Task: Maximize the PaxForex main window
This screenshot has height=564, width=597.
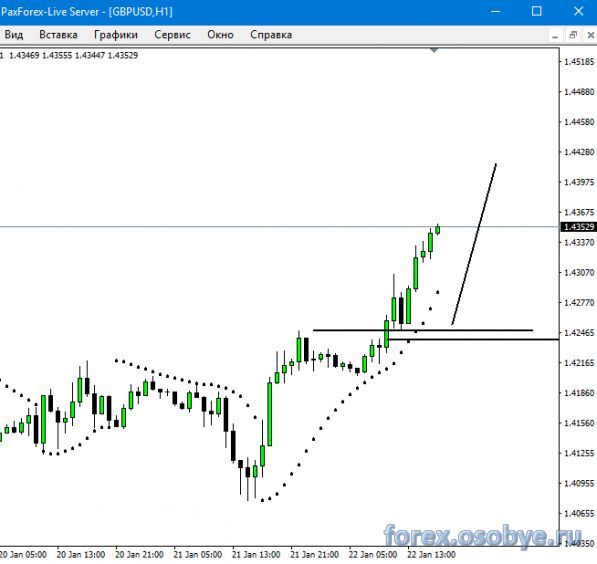Action: (536, 11)
